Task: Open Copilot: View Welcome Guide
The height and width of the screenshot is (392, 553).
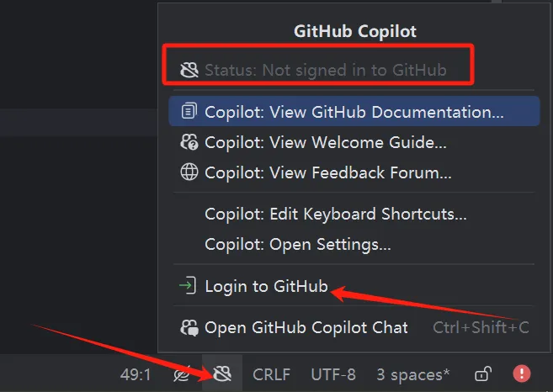Action: [325, 142]
